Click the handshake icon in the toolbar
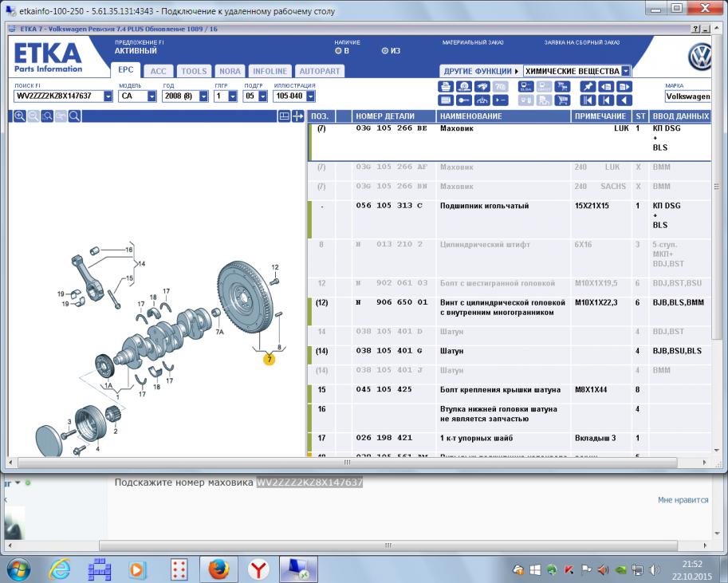 pyautogui.click(x=482, y=86)
